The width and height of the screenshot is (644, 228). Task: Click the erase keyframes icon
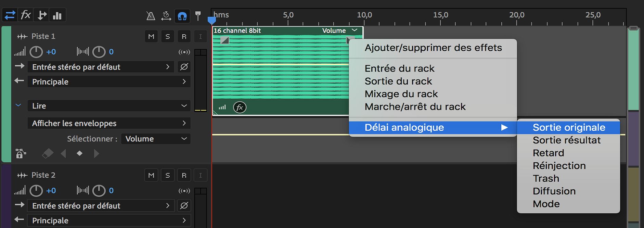click(x=48, y=153)
